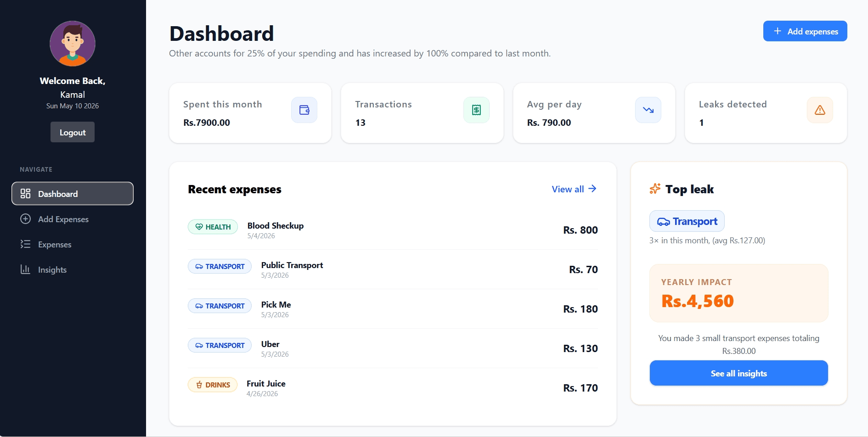Select the Blood Sheckup expense entry
Viewport: 868px width, 437px height.
[x=393, y=230]
